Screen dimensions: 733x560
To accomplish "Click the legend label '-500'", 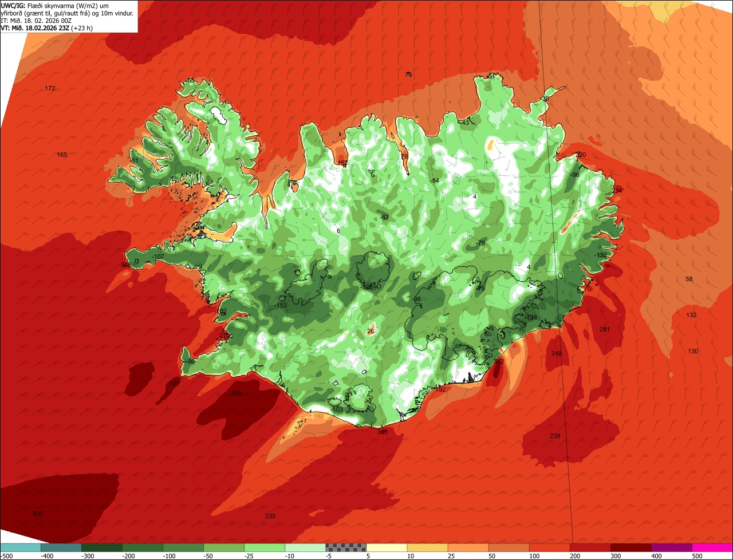I will [x=6, y=556].
